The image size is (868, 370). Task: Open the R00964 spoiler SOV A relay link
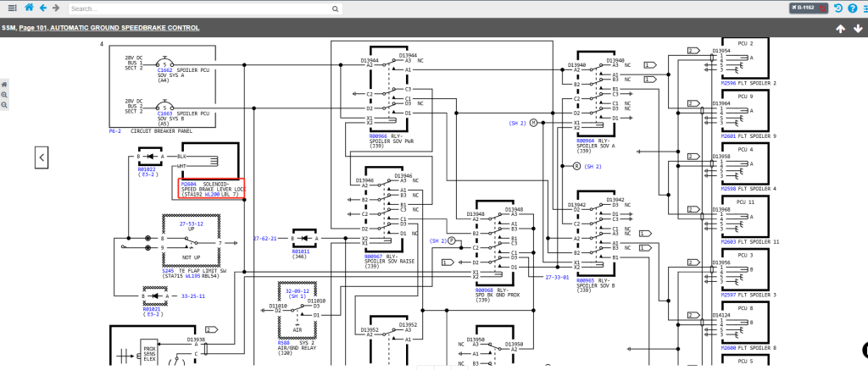[x=586, y=141]
